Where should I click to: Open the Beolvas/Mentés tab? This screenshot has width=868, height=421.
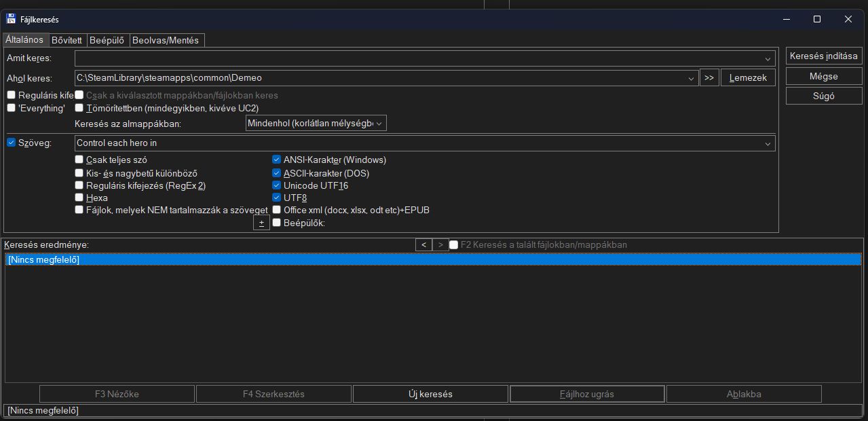(x=166, y=40)
